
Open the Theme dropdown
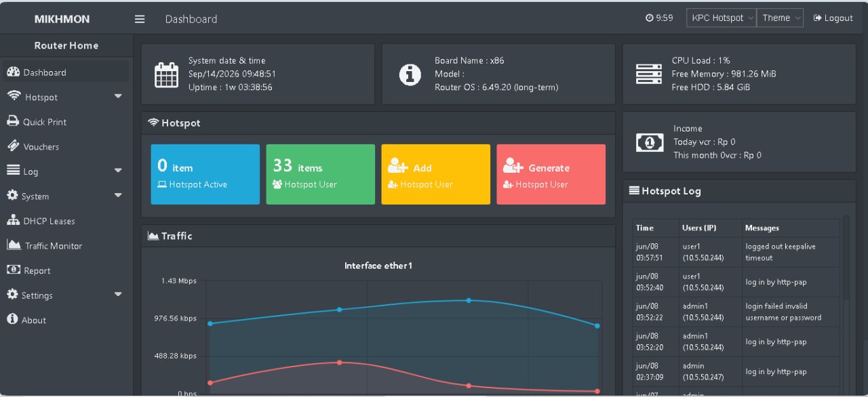coord(780,18)
